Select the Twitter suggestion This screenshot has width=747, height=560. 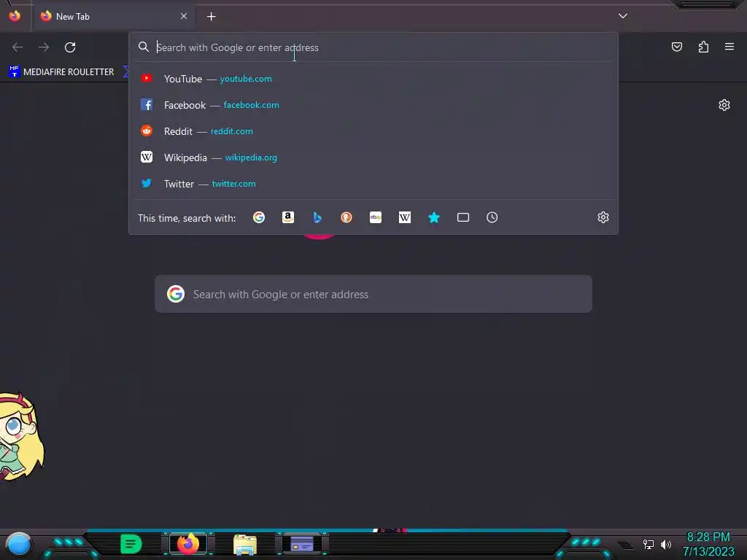click(373, 183)
